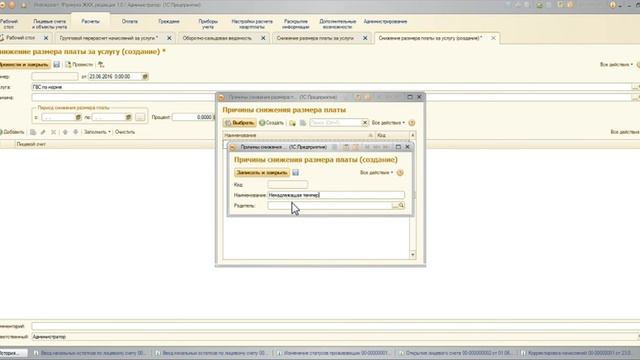The height and width of the screenshot is (360, 640).
Task: Close the Оборотно-сальдовая ведомость tab
Action: (x=263, y=38)
